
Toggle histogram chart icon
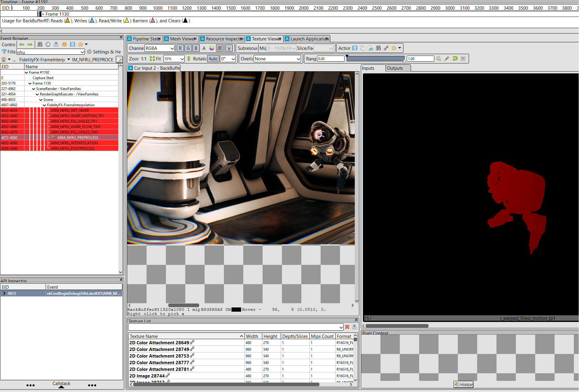463,59
